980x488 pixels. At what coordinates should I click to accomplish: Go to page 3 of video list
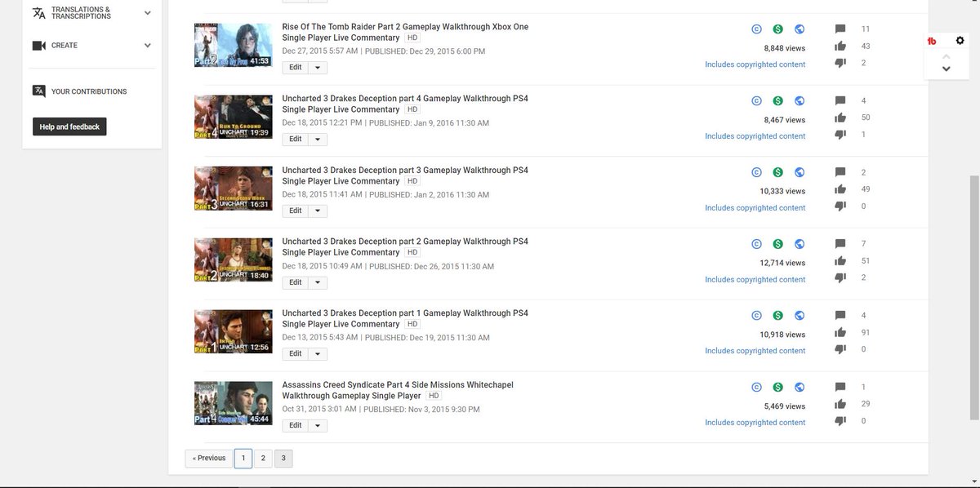[283, 459]
